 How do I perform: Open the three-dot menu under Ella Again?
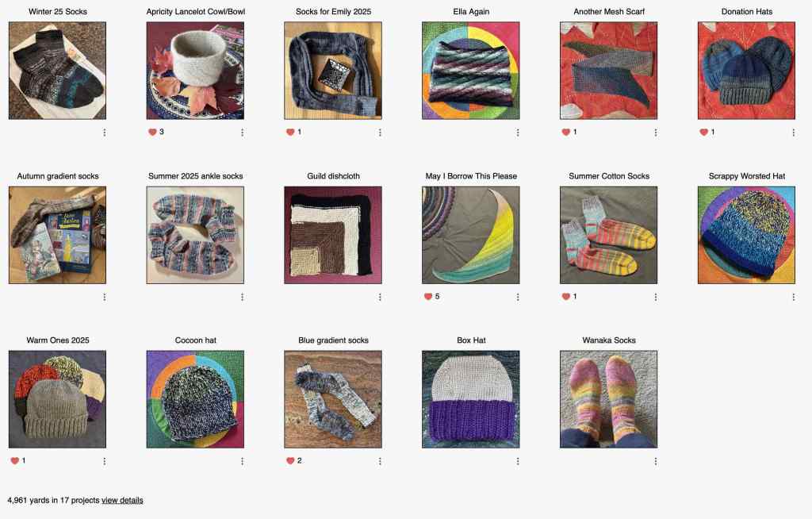coord(518,133)
